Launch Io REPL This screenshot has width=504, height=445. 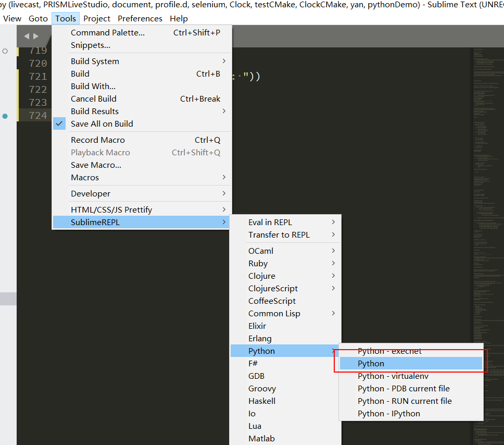tap(285, 413)
